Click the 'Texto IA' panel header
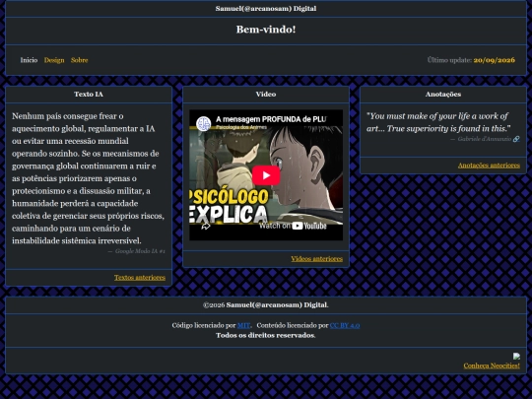The image size is (532, 399). point(89,95)
